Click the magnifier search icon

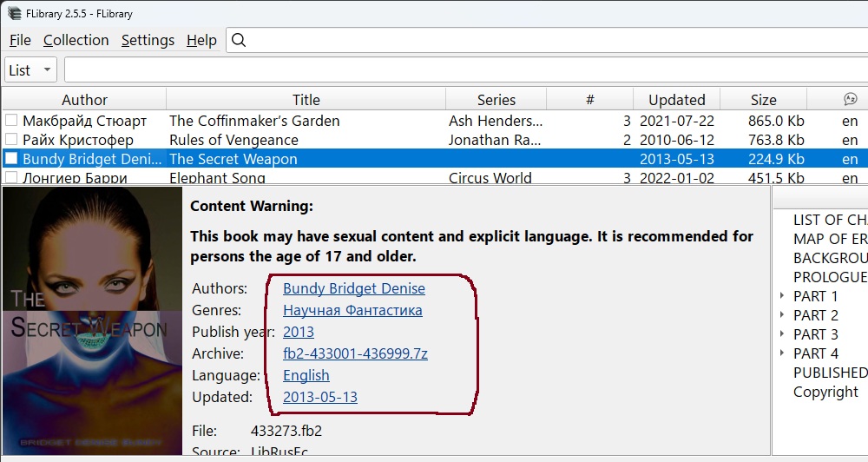239,40
